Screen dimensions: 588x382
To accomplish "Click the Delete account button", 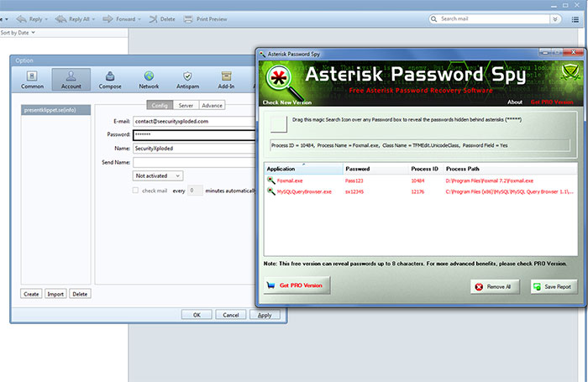I will [x=80, y=294].
